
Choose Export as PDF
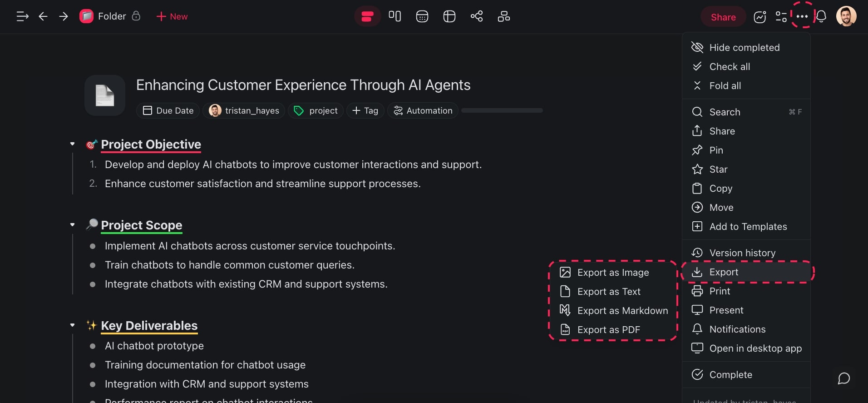tap(608, 330)
